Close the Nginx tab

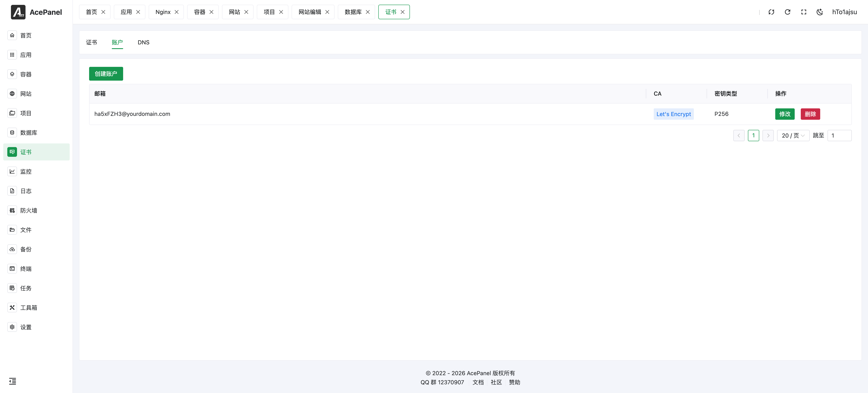(177, 12)
